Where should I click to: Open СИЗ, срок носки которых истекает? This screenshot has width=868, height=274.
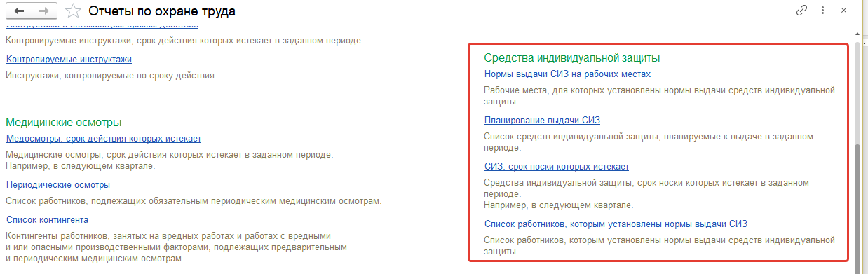point(557,167)
